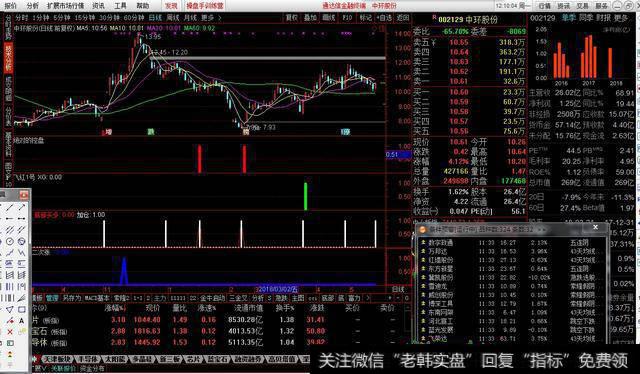
Task: Open the 太阳能 sector tab
Action: (115, 359)
